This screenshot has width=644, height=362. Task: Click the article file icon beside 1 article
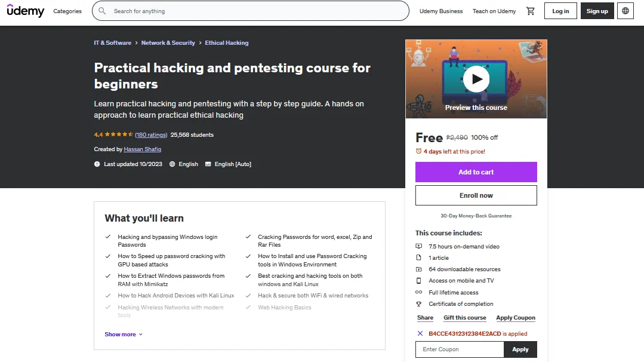(418, 257)
